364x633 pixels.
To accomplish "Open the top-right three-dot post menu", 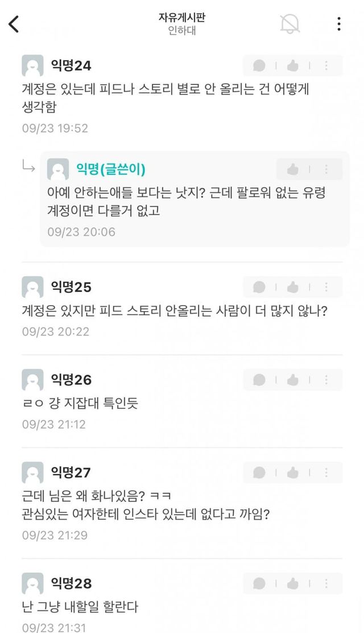I will 339,24.
